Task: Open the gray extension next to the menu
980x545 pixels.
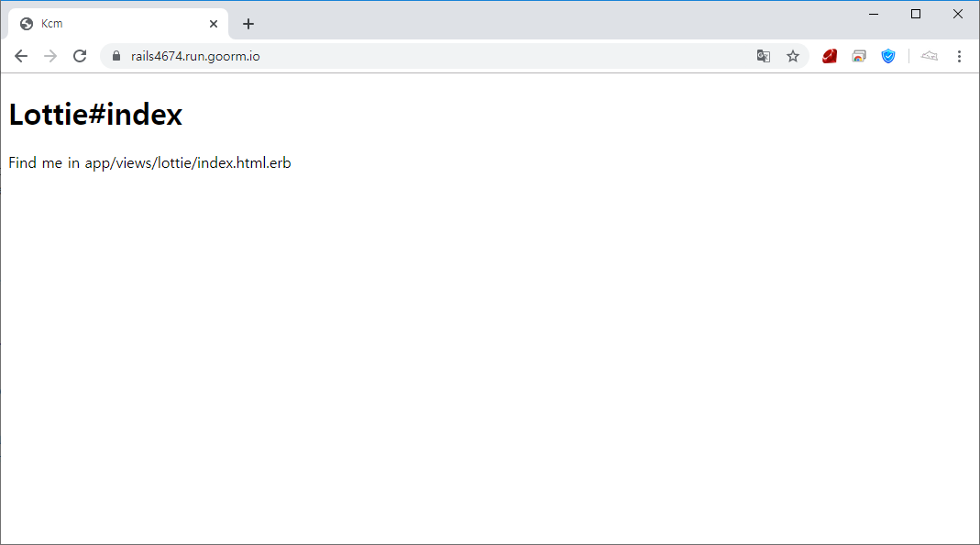Action: tap(930, 56)
